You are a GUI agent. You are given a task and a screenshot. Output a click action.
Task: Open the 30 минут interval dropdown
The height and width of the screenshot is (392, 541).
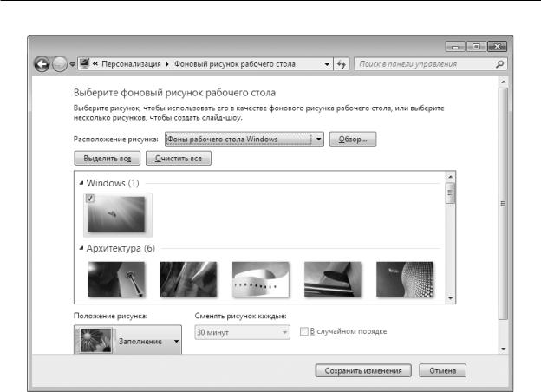[x=242, y=333]
